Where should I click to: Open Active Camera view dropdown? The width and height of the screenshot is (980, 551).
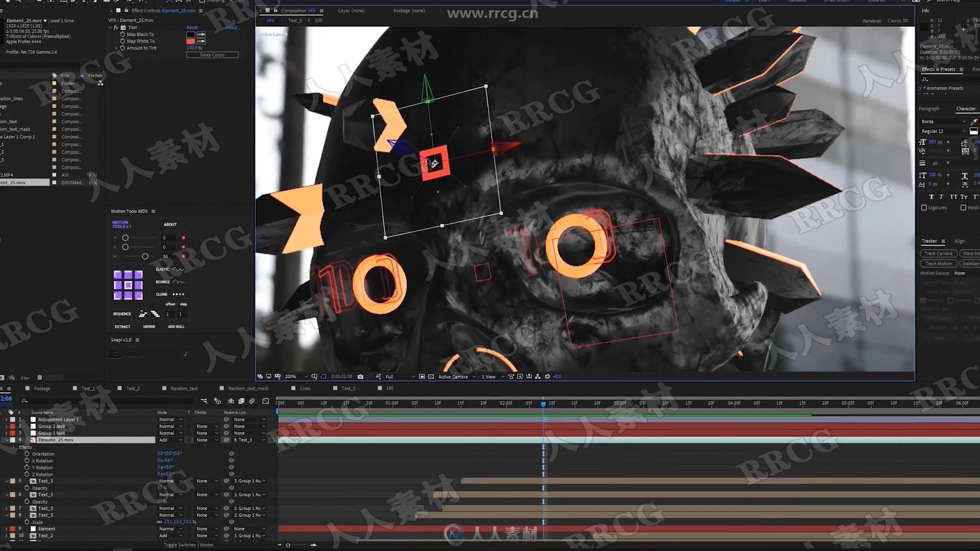click(457, 377)
